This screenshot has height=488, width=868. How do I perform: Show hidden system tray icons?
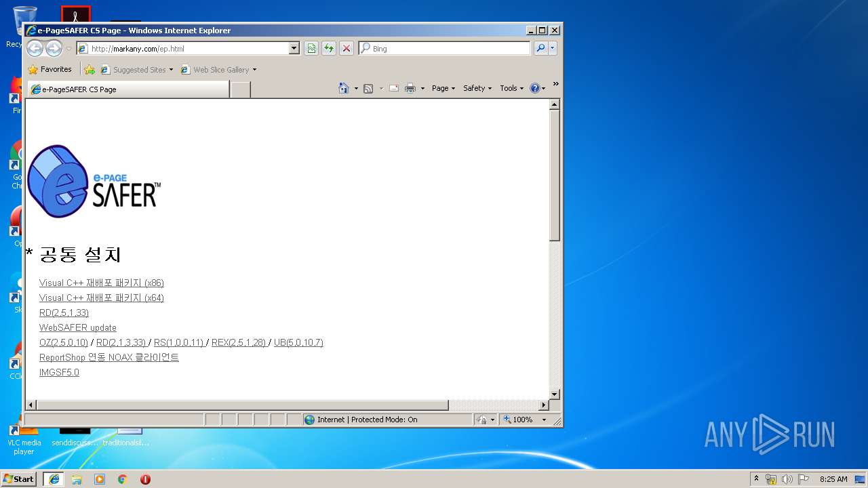pyautogui.click(x=757, y=479)
